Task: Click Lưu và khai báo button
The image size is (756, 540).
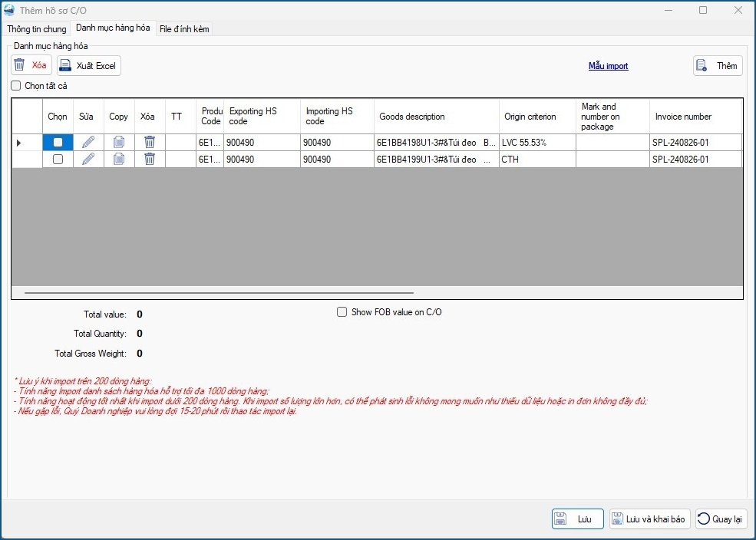Action: click(x=649, y=519)
